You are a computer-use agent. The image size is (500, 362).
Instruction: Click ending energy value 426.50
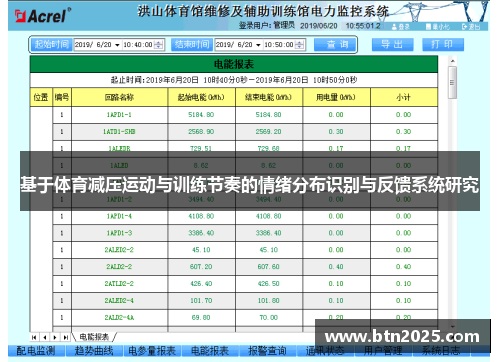click(x=269, y=284)
